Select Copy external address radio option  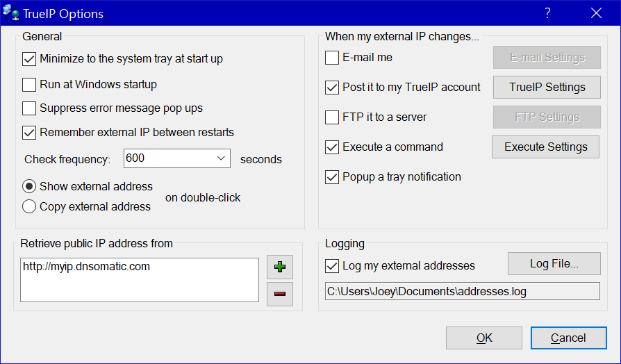(29, 206)
